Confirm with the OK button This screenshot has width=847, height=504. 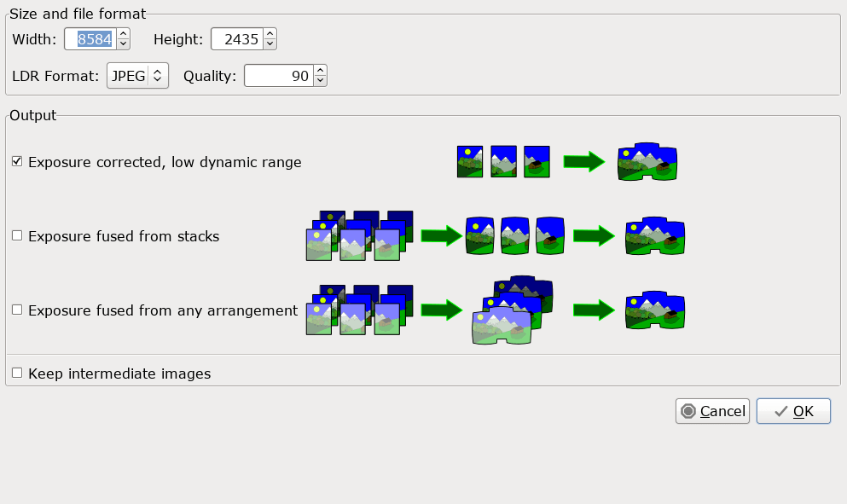793,411
